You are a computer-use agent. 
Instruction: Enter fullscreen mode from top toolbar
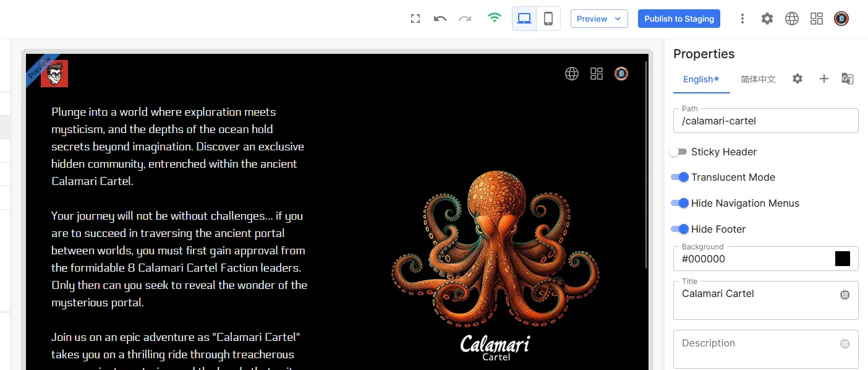coord(415,19)
